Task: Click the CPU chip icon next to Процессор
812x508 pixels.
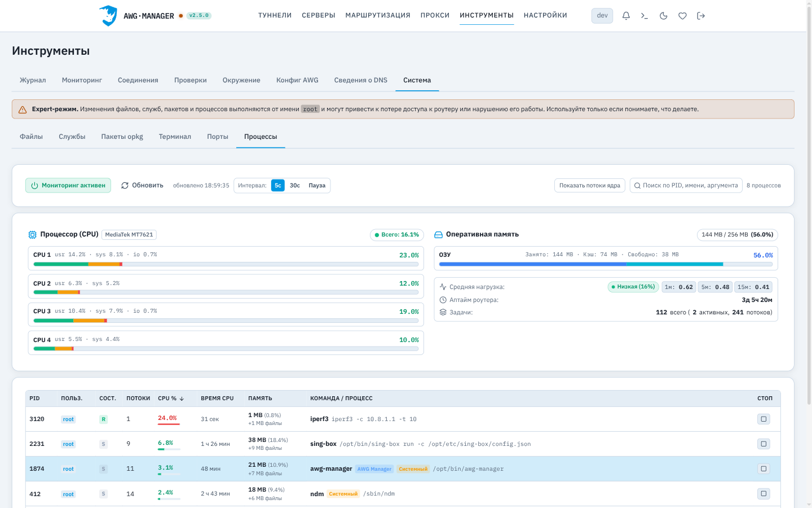Action: 32,235
